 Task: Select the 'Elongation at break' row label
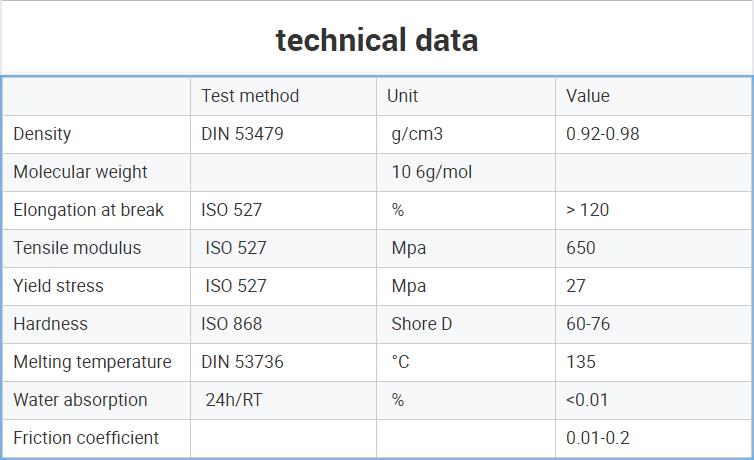(x=88, y=210)
